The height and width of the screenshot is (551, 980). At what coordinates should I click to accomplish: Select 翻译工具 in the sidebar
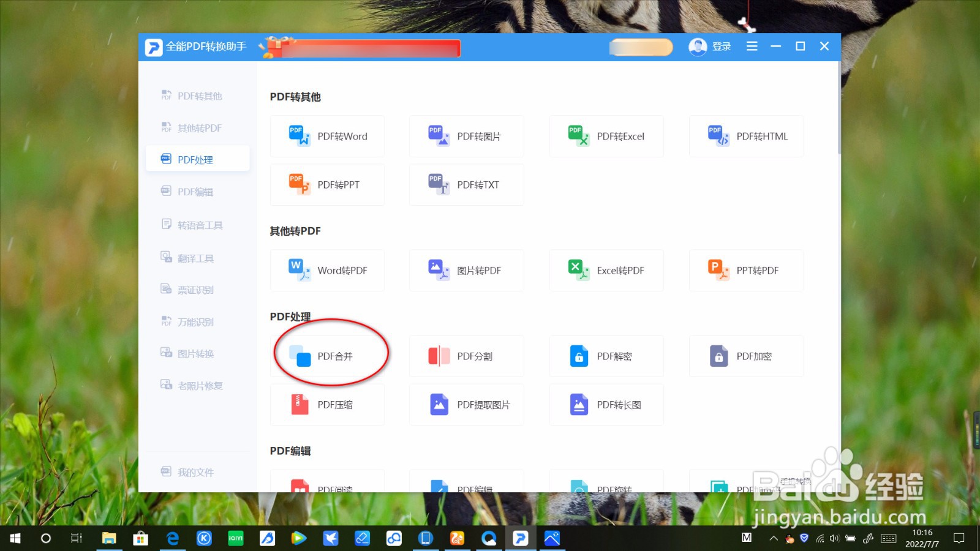pyautogui.click(x=197, y=258)
